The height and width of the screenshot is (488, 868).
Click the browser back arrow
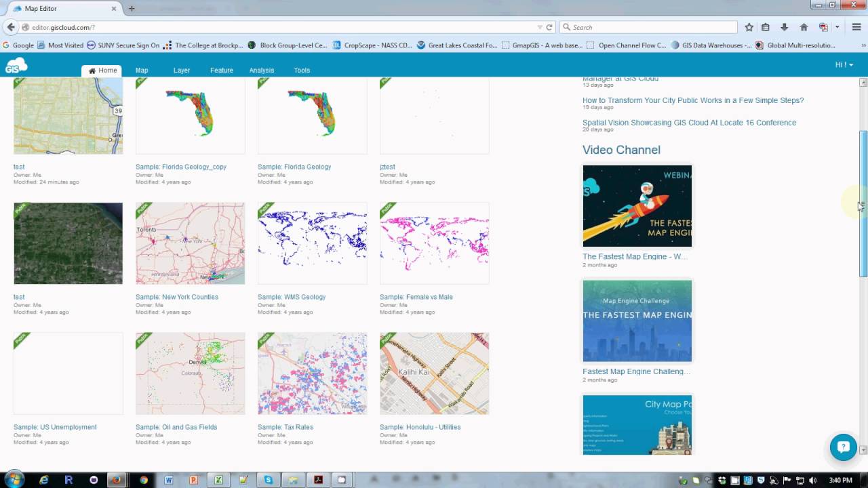coord(10,27)
